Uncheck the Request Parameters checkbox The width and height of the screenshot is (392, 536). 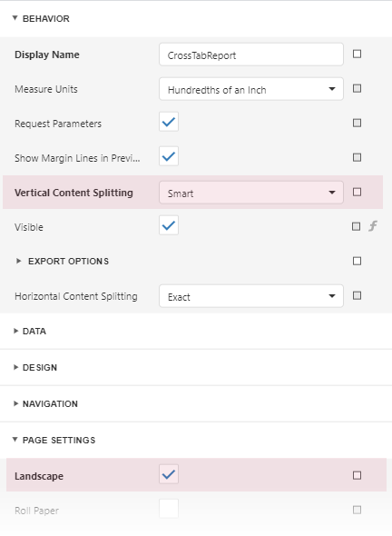pos(169,122)
